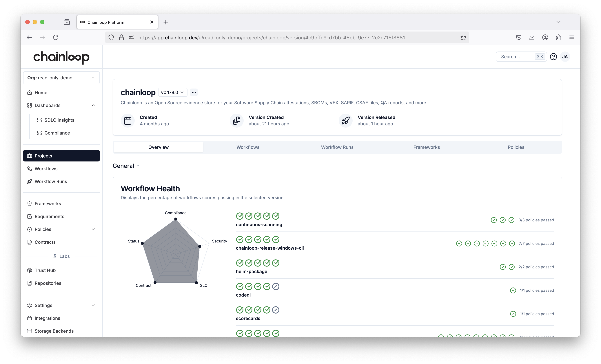Open the v0.178.0 version dropdown
The image size is (601, 364).
pyautogui.click(x=172, y=92)
